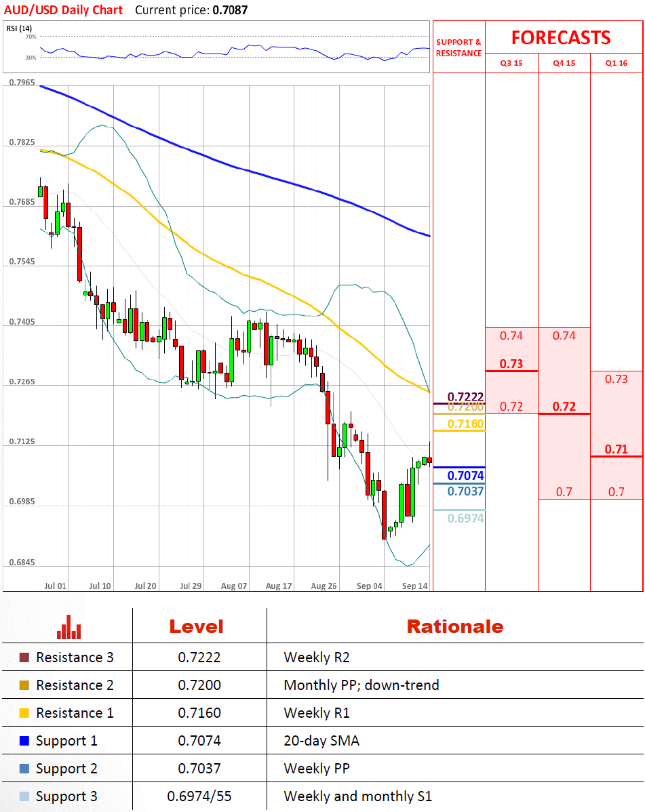This screenshot has height=812, width=645.
Task: Select the Support 3 row label
Action: pos(66,796)
